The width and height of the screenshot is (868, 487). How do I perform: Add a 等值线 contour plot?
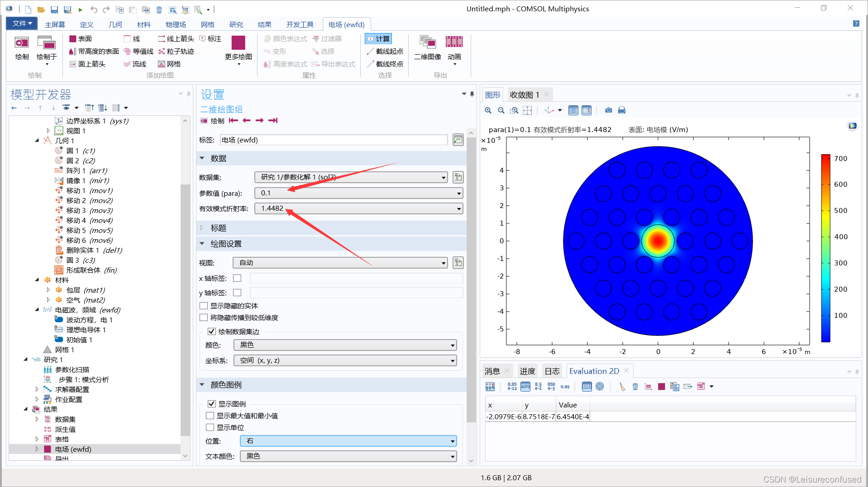tap(138, 52)
